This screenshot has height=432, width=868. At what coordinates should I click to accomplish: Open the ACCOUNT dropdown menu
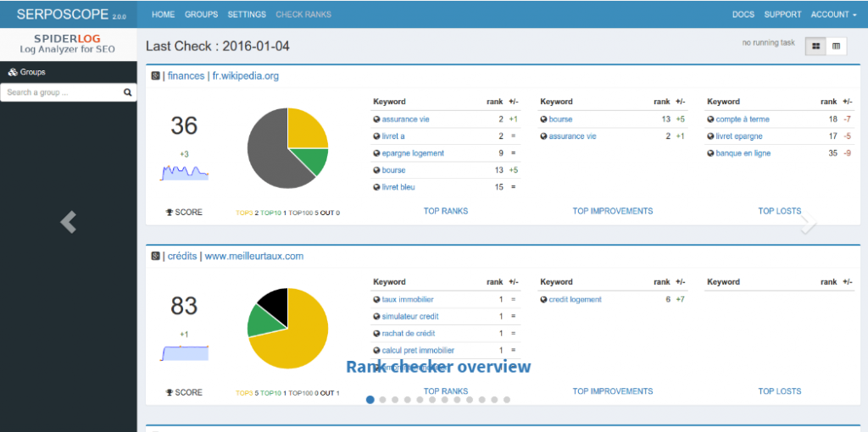point(833,14)
